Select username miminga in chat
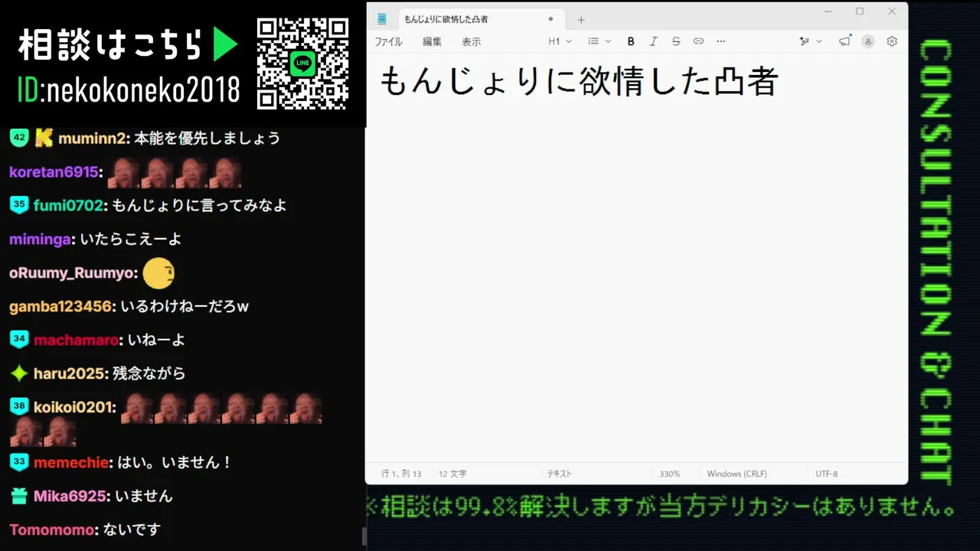 [x=41, y=240]
